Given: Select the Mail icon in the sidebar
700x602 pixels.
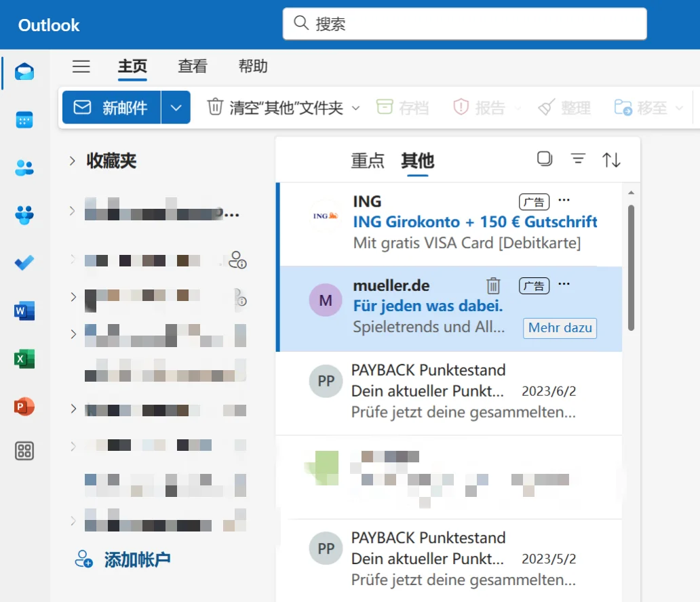Looking at the screenshot, I should tap(24, 72).
